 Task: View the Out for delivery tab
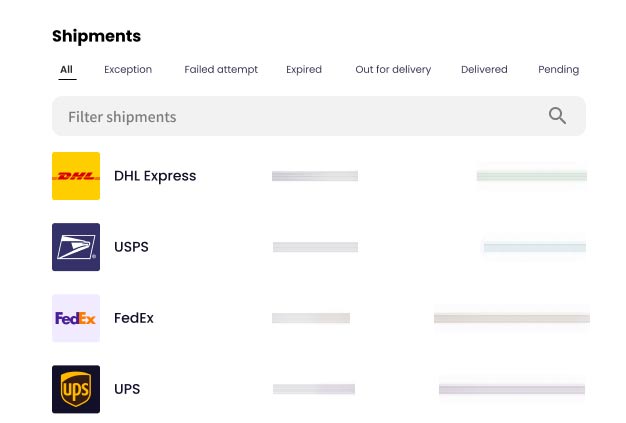(393, 70)
